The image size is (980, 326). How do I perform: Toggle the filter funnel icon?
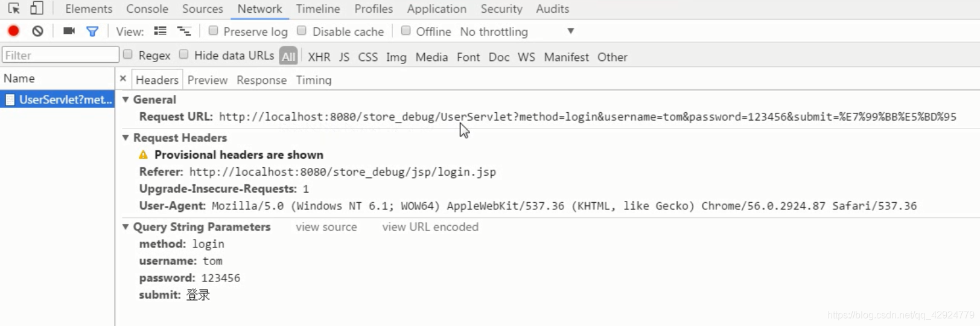pyautogui.click(x=92, y=31)
